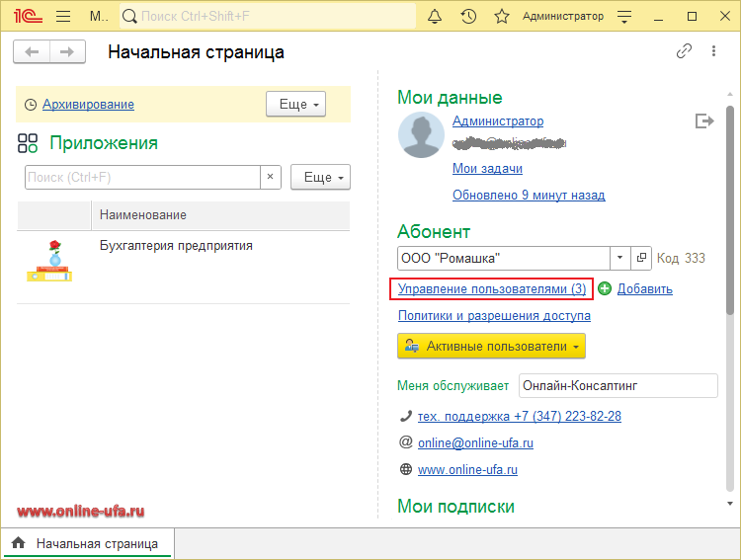Click the copy link chain icon

pos(684,52)
